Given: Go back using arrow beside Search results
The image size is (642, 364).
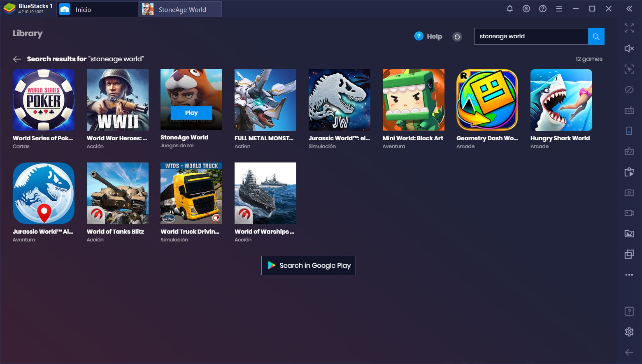Looking at the screenshot, I should tap(17, 59).
